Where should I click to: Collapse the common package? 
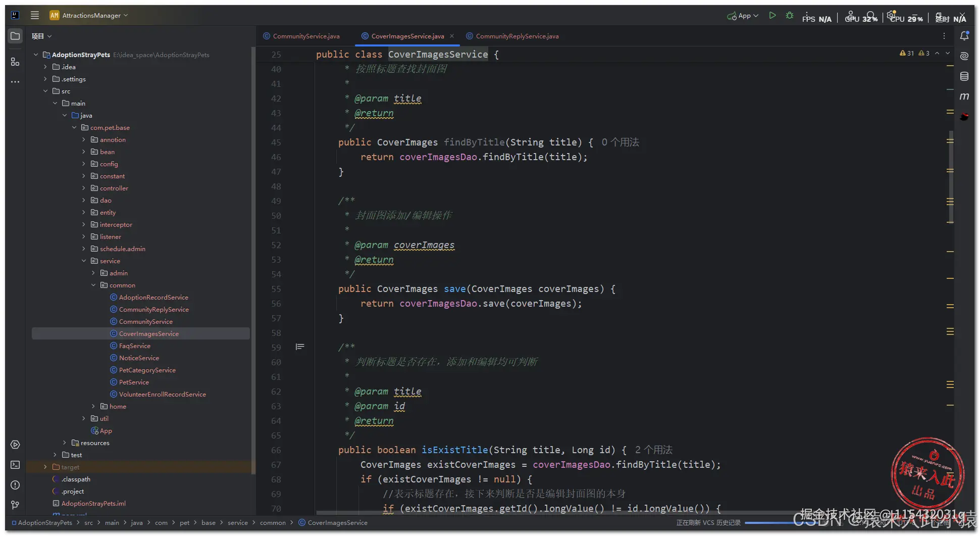click(93, 285)
